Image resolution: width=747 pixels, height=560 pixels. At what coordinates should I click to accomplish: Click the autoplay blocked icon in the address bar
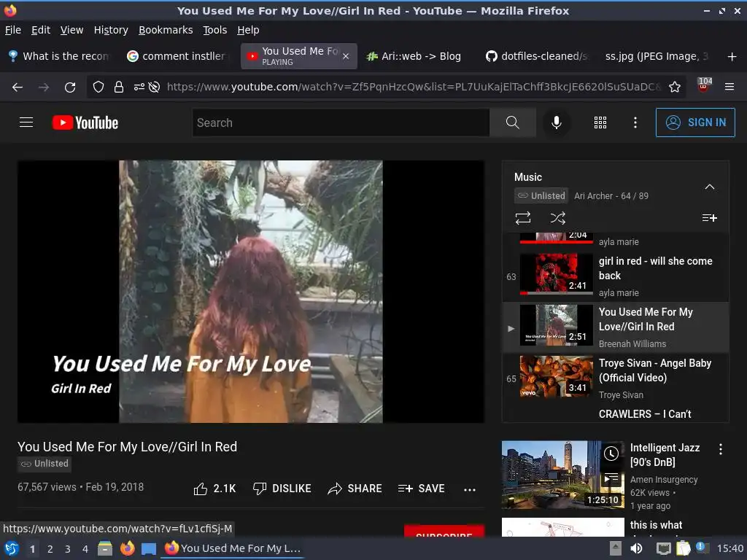pos(154,87)
